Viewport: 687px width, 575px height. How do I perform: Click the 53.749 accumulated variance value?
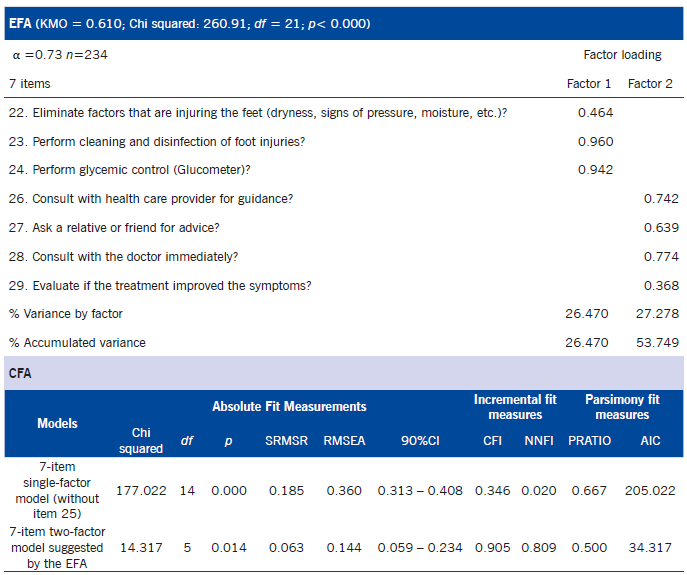coord(655,343)
